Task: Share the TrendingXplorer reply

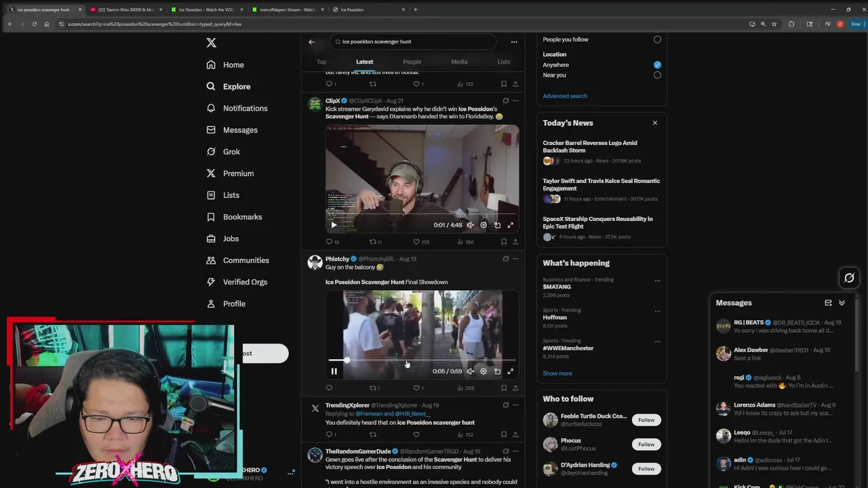Action: pos(515,434)
